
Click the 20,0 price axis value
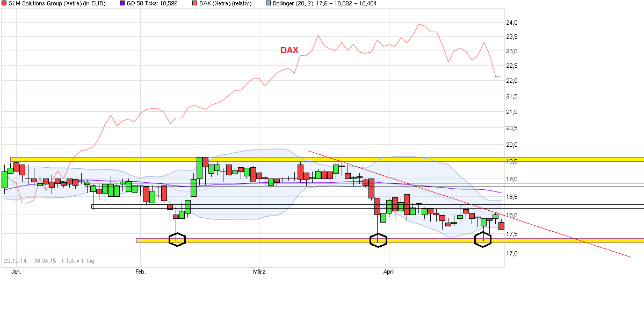[x=512, y=145]
